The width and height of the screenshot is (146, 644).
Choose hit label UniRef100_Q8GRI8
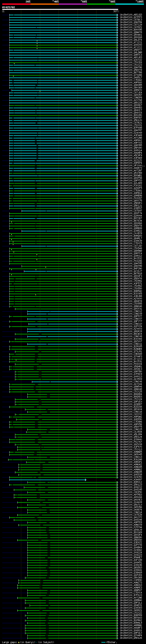point(131,331)
